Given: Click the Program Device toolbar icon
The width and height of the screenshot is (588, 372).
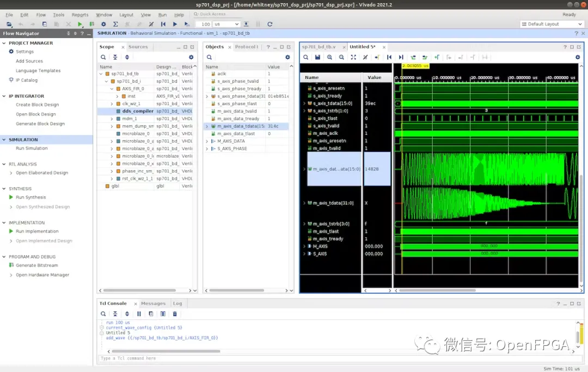Looking at the screenshot, I should (x=92, y=24).
